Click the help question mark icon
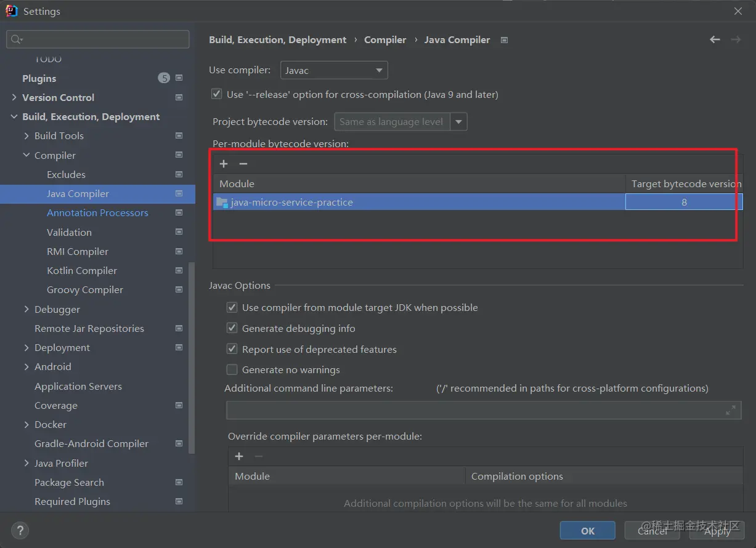Viewport: 756px width, 548px height. coord(20,530)
